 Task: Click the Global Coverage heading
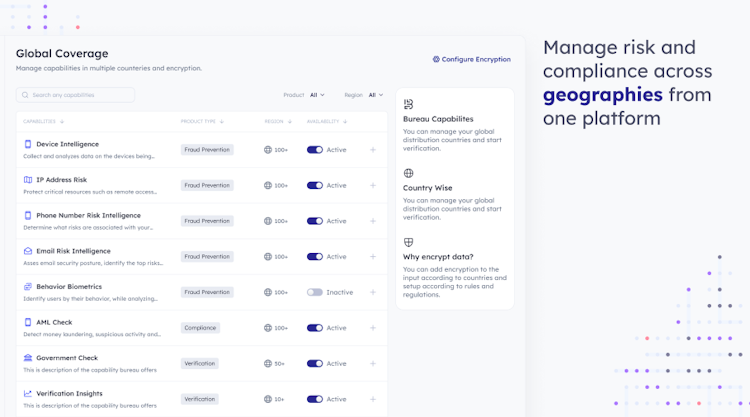coord(62,54)
